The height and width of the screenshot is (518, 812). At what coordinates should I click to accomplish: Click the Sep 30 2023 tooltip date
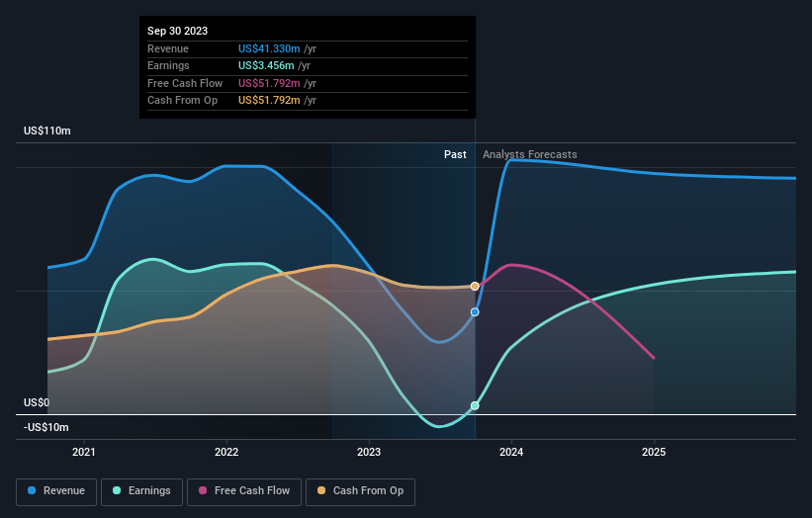(x=178, y=31)
